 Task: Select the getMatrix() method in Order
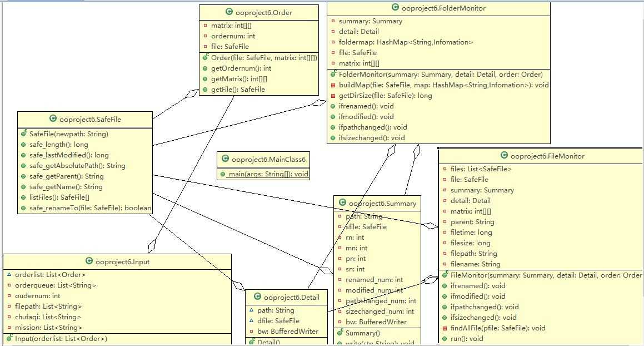click(239, 79)
